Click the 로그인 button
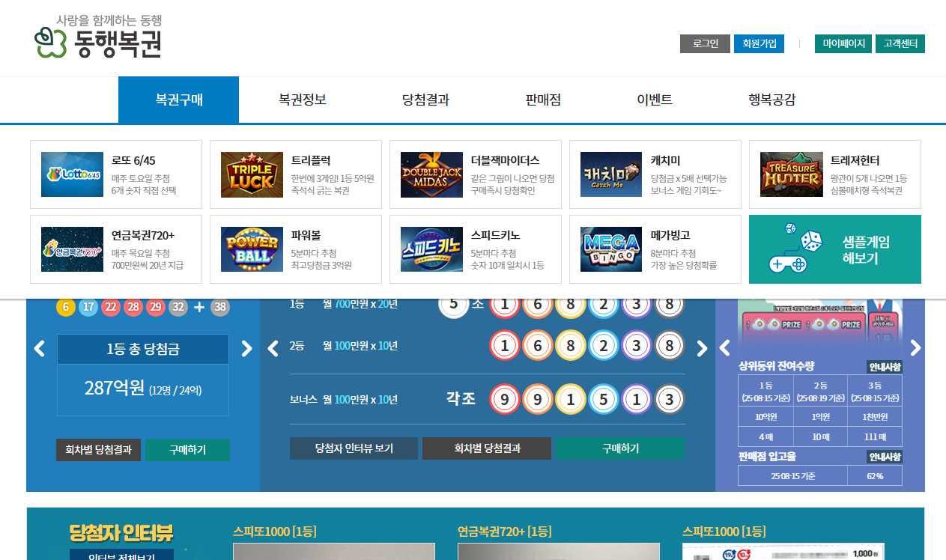 [705, 43]
